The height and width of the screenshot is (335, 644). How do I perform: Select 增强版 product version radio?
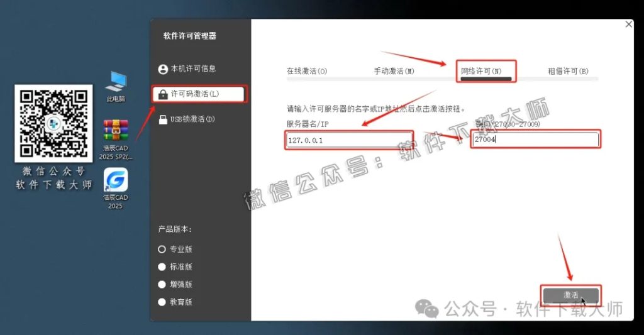(x=162, y=285)
